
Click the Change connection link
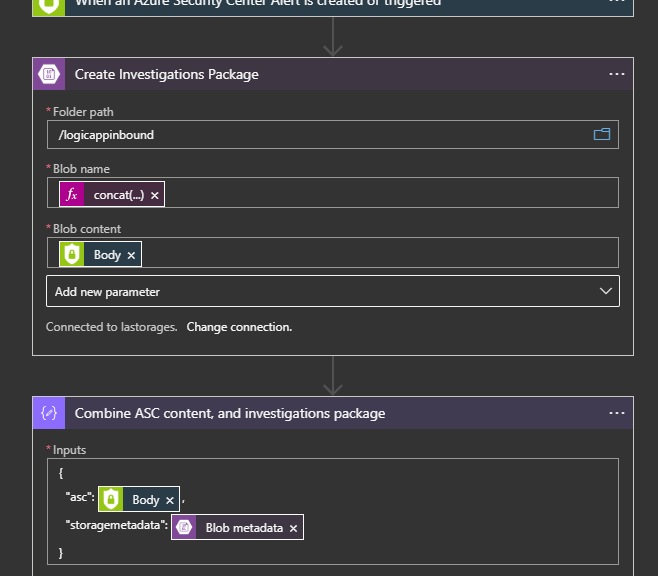coord(239,327)
